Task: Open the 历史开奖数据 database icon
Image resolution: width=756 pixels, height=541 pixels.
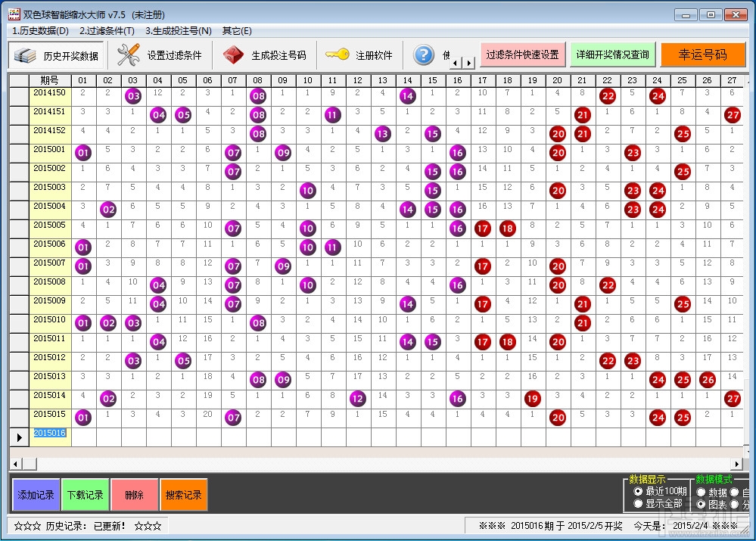Action: coord(25,55)
